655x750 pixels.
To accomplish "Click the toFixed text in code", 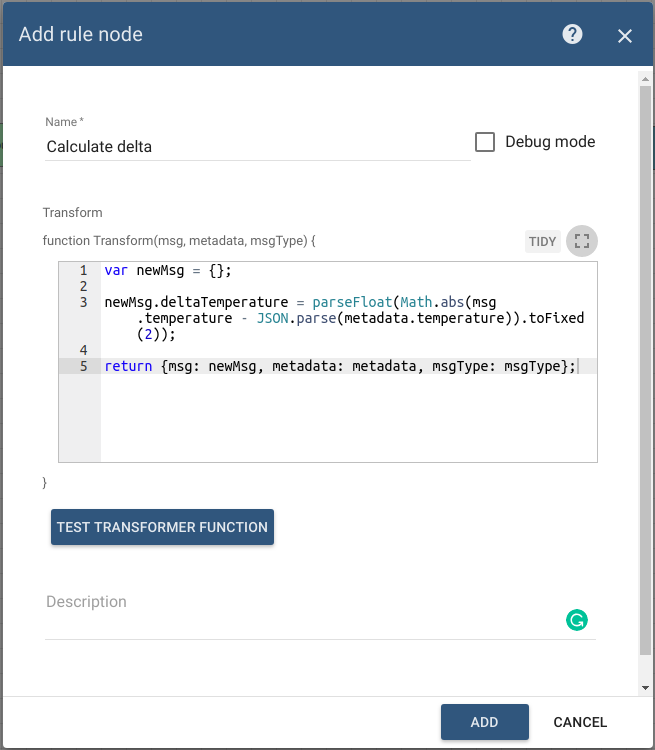I will 556,318.
